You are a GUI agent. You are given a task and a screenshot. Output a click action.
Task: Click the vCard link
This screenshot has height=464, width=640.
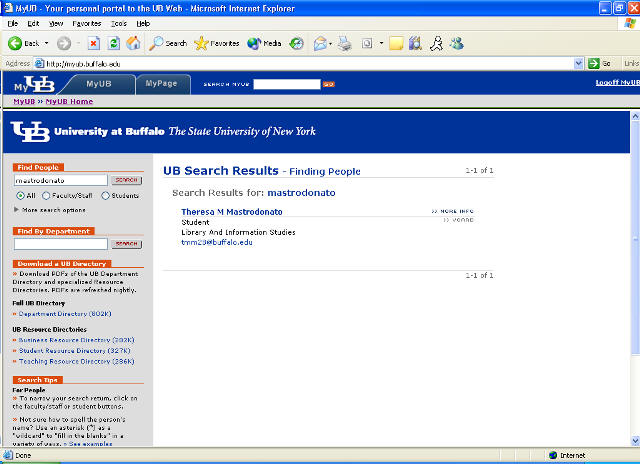[x=458, y=220]
